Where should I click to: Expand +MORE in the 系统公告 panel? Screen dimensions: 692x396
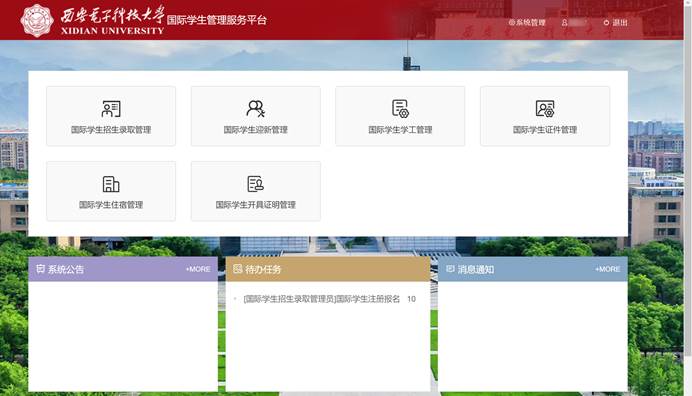pyautogui.click(x=198, y=269)
